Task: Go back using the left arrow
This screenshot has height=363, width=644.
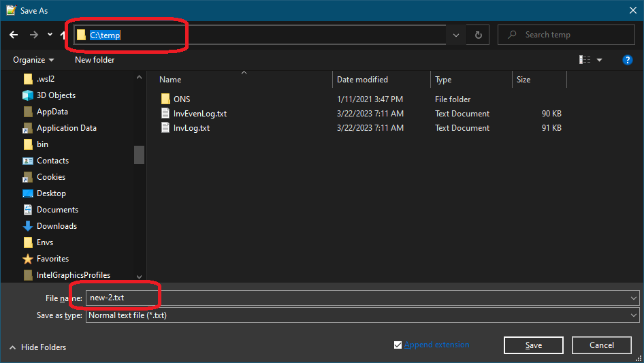Action: (x=14, y=35)
